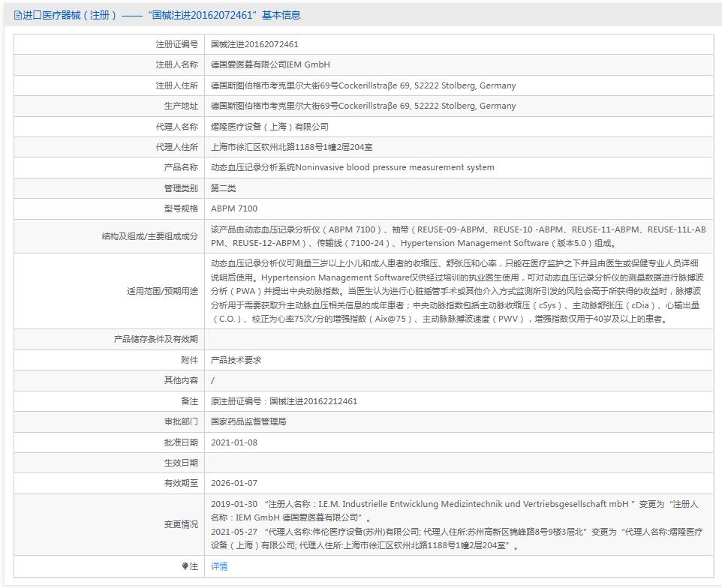Select registration number value 国械注进20162072461
This screenshot has width=722, height=588.
pyautogui.click(x=254, y=44)
